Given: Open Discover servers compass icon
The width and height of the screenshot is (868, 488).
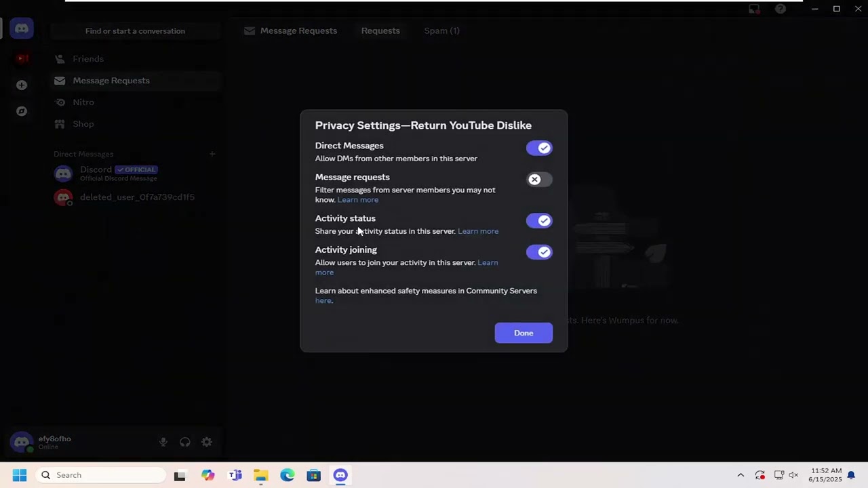Looking at the screenshot, I should point(22,111).
